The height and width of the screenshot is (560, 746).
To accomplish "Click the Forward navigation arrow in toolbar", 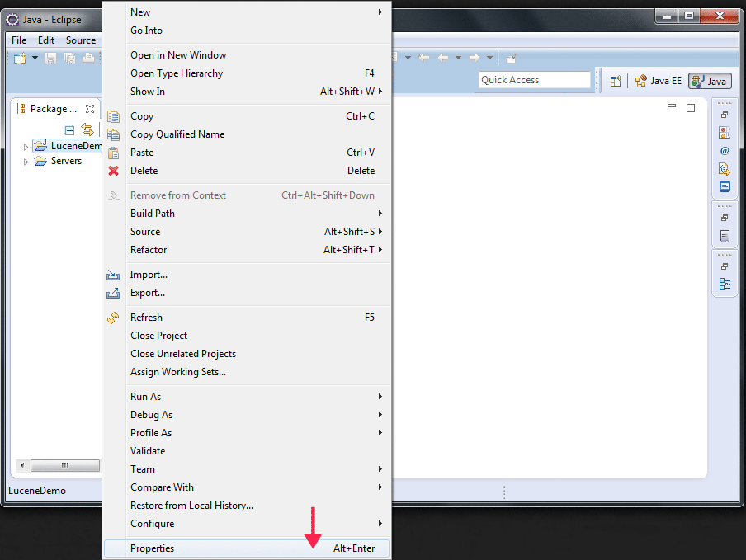I will pyautogui.click(x=475, y=58).
